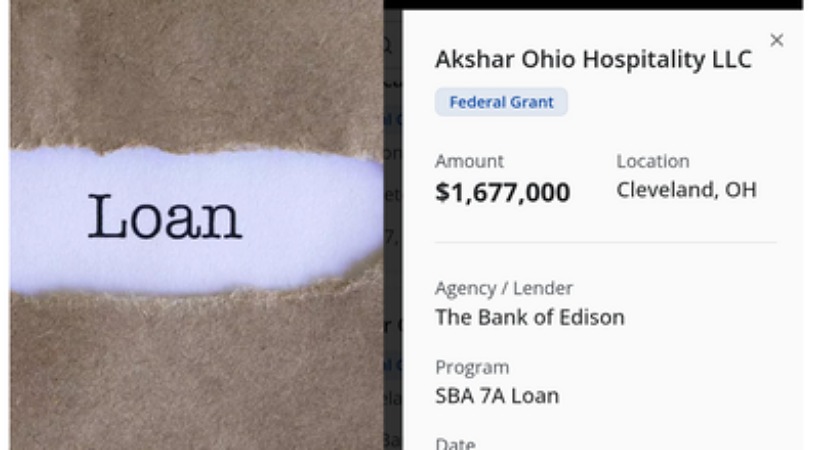Click the Federal Grant badge

[x=501, y=102]
